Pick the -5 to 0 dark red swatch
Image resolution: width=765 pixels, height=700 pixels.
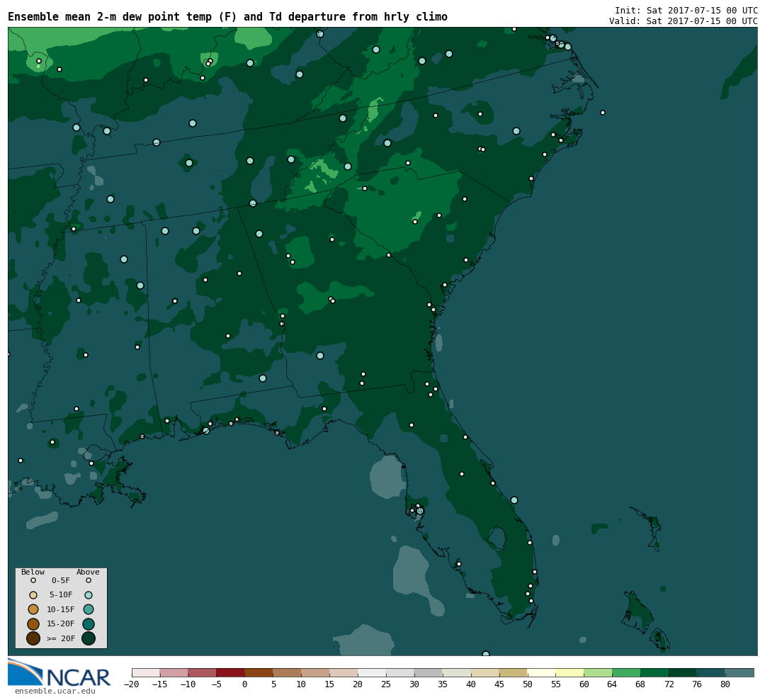coord(231,672)
